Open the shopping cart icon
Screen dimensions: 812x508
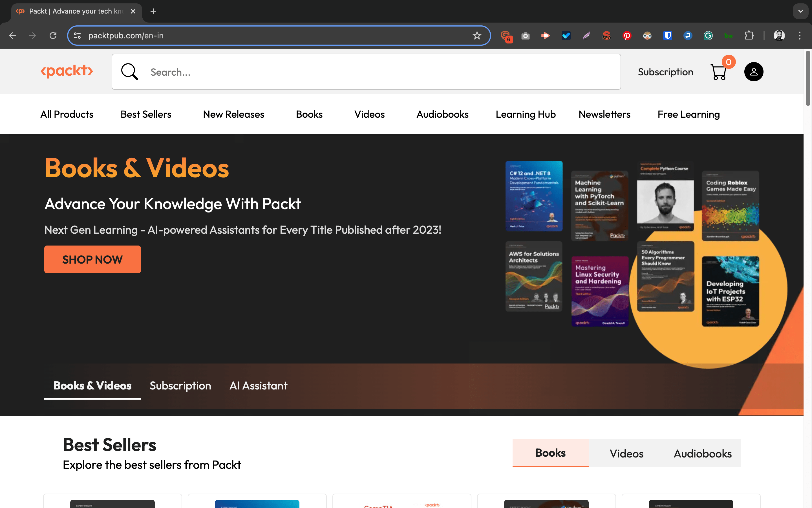pos(719,72)
